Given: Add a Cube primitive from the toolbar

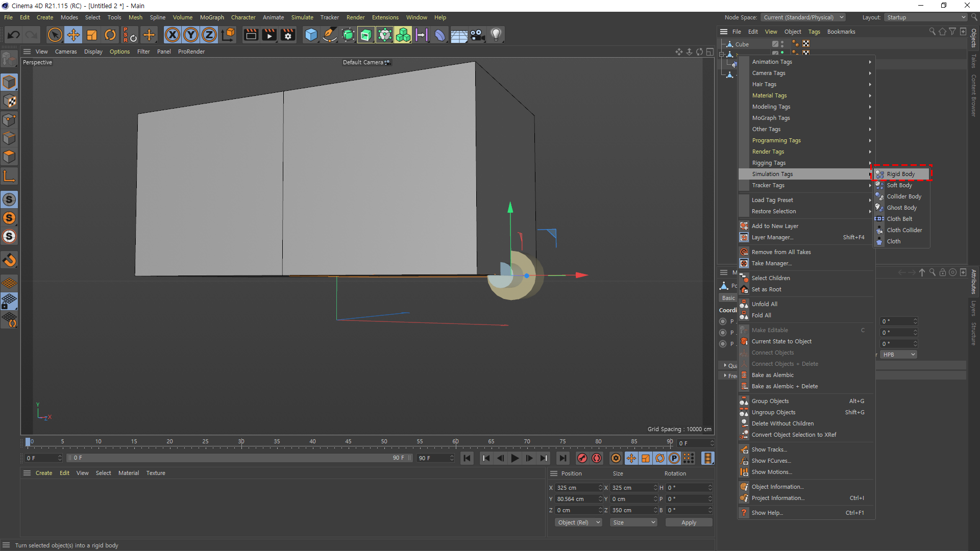Looking at the screenshot, I should point(311,35).
